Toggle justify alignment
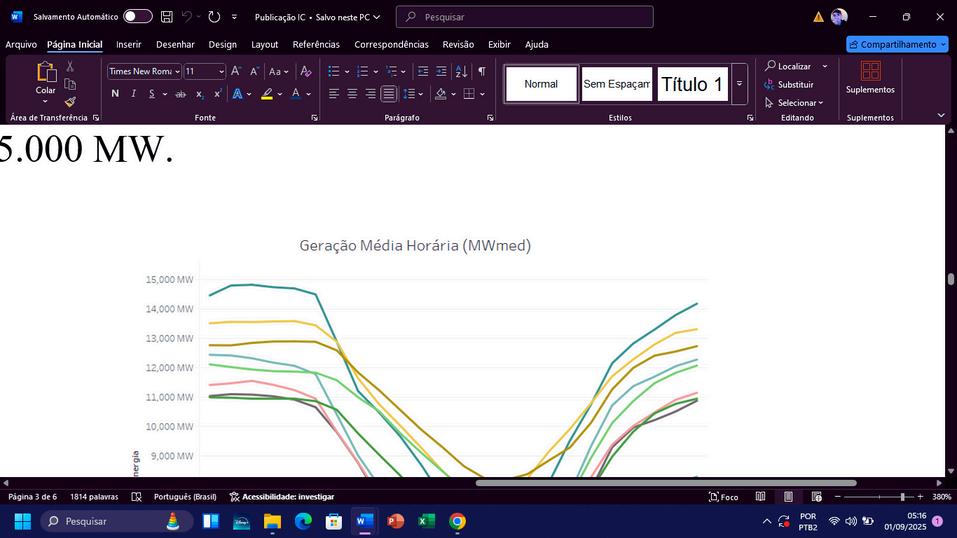This screenshot has width=957, height=538. tap(389, 93)
